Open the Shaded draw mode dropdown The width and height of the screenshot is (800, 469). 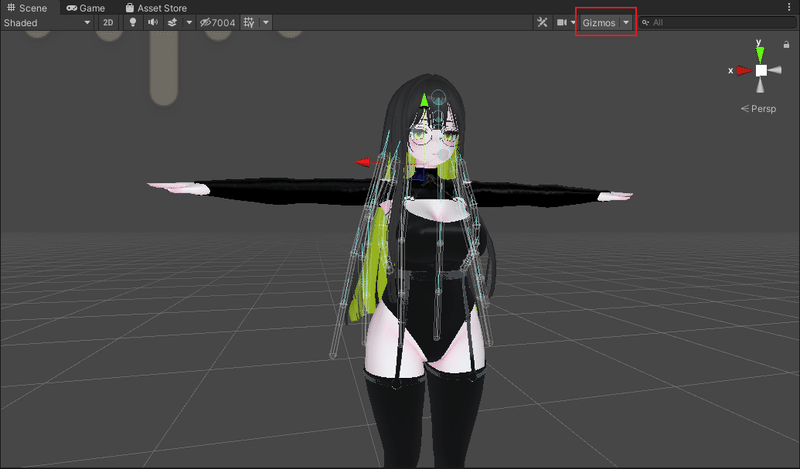47,22
